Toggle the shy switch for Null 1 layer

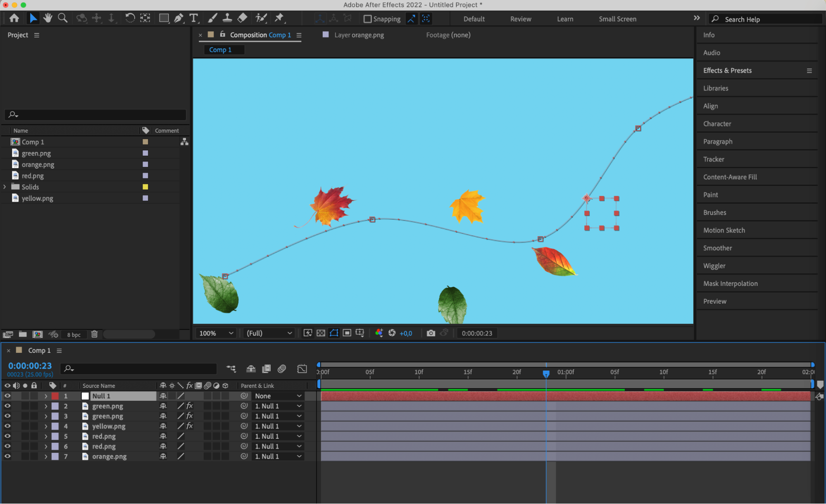click(163, 396)
